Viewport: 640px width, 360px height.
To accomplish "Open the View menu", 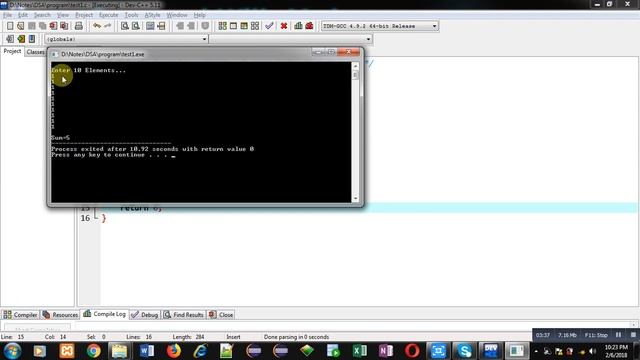I will (62, 15).
